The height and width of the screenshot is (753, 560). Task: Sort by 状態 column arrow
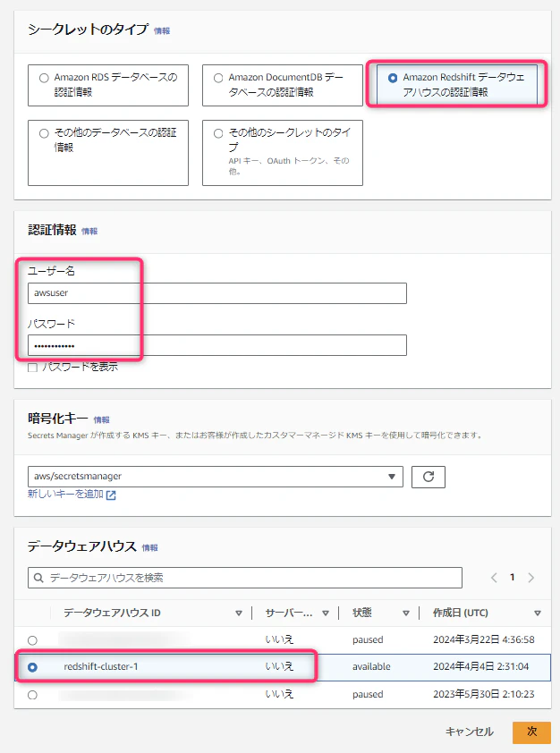406,613
